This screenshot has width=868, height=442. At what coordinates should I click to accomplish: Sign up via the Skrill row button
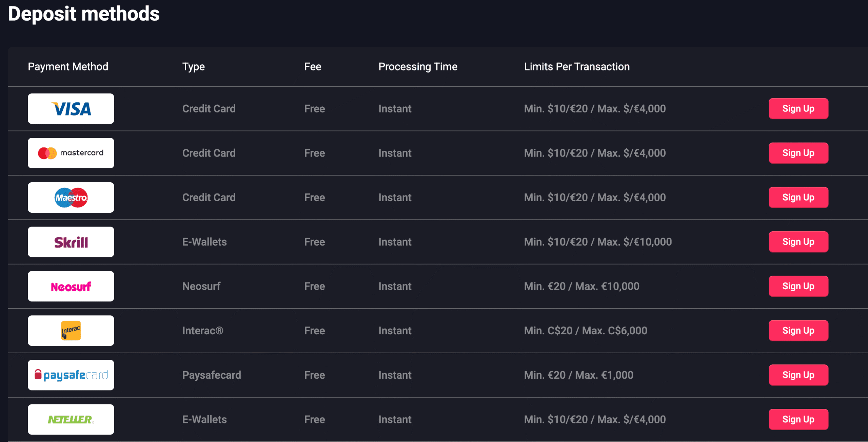[x=798, y=242]
